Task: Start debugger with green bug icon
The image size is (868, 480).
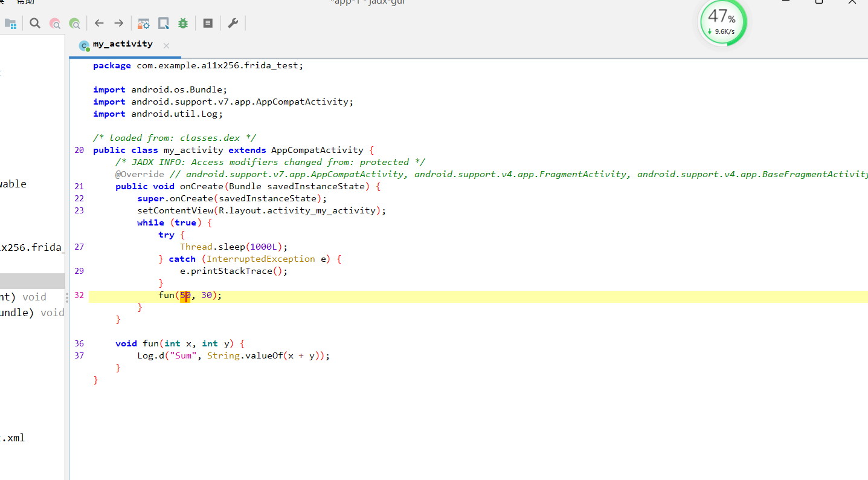Action: point(183,24)
